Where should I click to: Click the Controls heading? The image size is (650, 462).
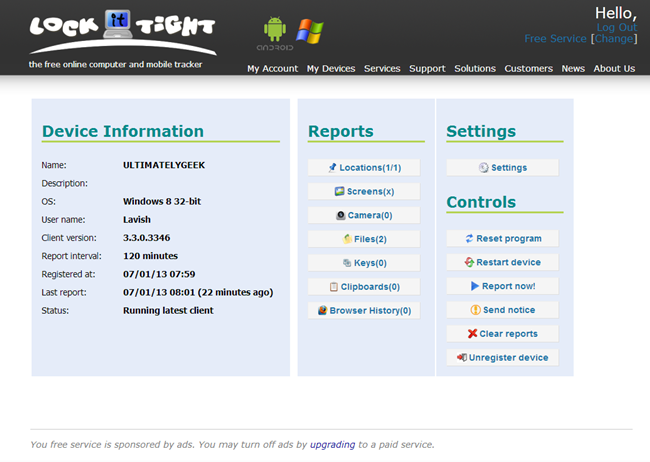pyautogui.click(x=481, y=202)
